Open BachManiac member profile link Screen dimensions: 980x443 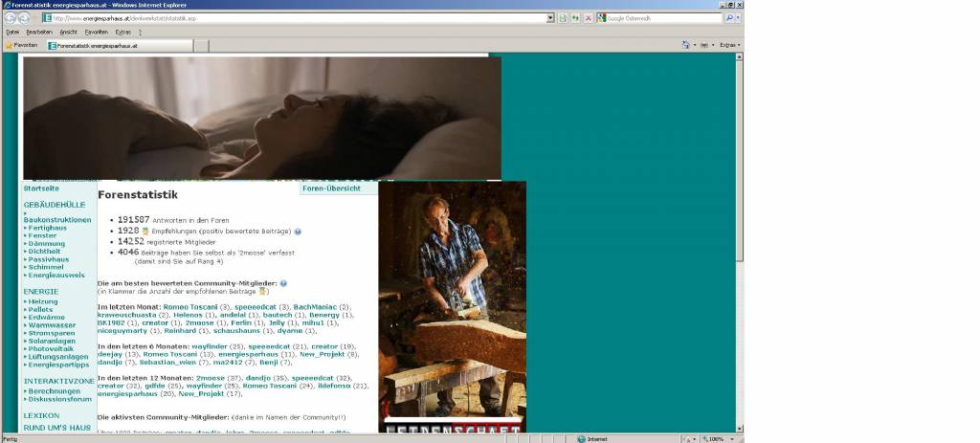315,307
